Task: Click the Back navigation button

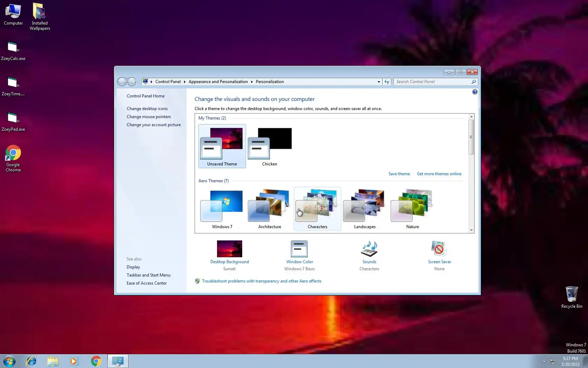Action: pos(122,82)
